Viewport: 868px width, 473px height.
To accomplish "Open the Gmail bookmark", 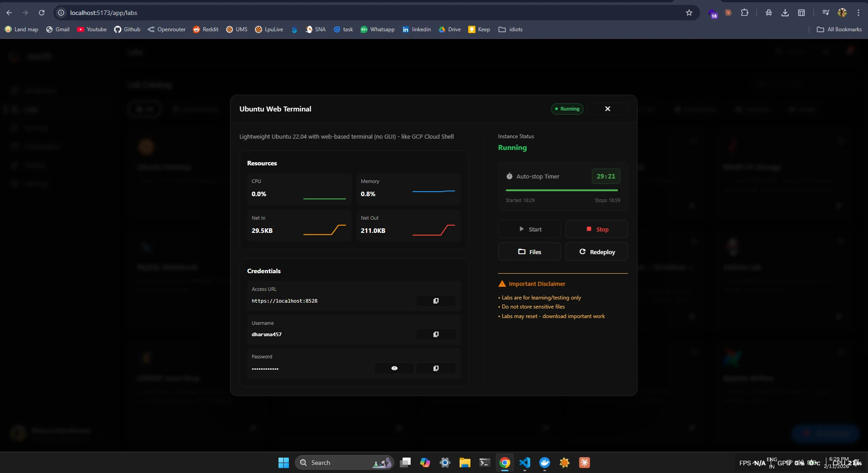I will pos(57,29).
